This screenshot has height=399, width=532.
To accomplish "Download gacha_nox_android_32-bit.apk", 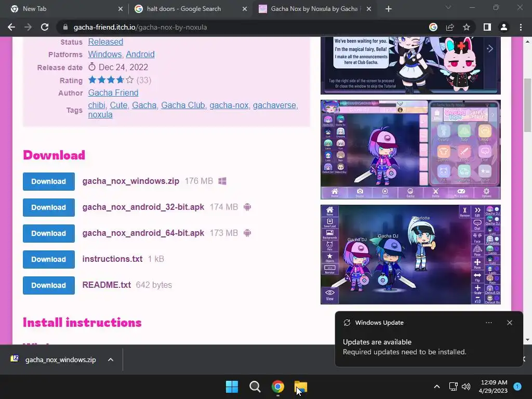I will click(x=49, y=207).
